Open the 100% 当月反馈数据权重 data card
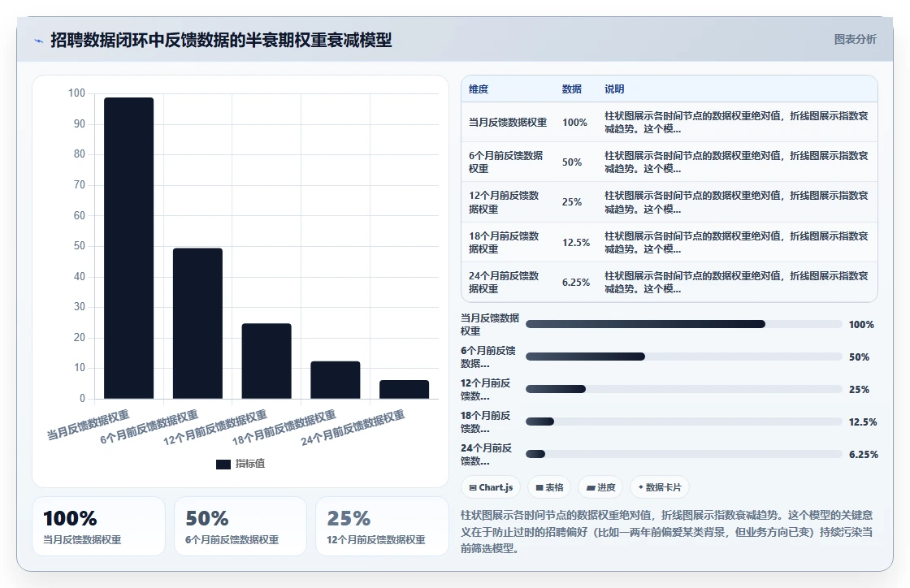 click(x=98, y=526)
